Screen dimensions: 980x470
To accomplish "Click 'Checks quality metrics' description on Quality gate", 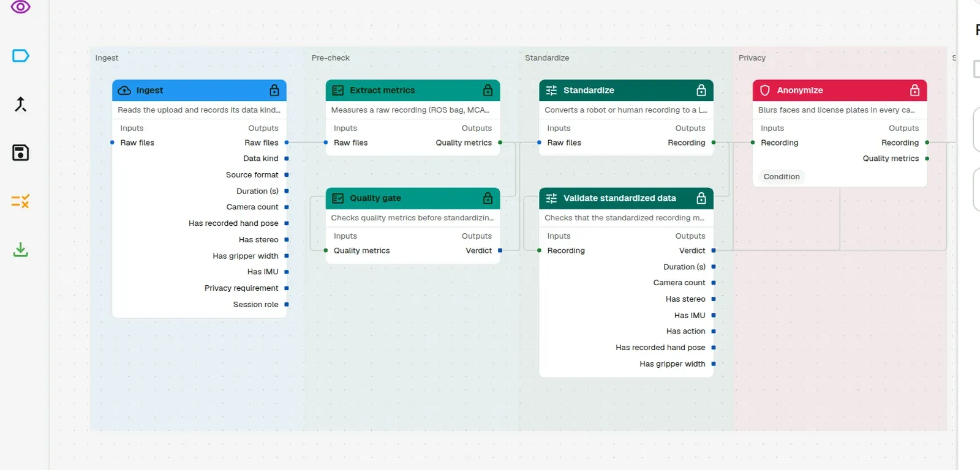I will point(412,218).
